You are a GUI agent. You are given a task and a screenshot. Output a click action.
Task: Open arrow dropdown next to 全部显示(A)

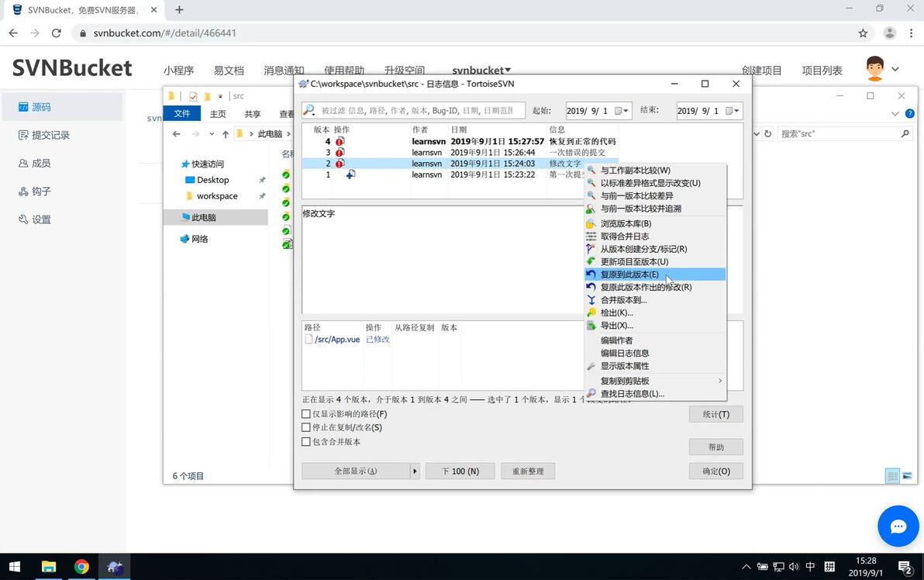coord(415,471)
